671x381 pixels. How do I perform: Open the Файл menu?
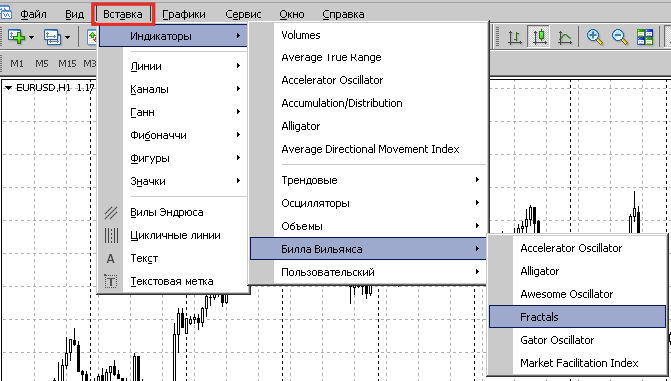pos(33,14)
